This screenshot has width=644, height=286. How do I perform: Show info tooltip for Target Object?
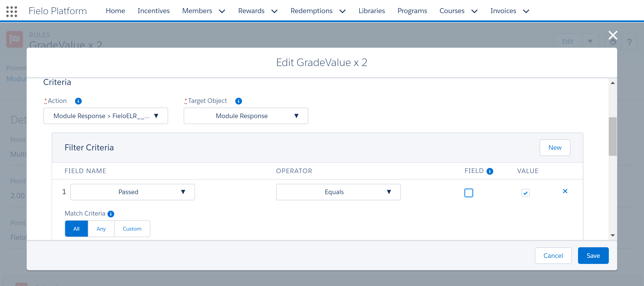coord(239,101)
